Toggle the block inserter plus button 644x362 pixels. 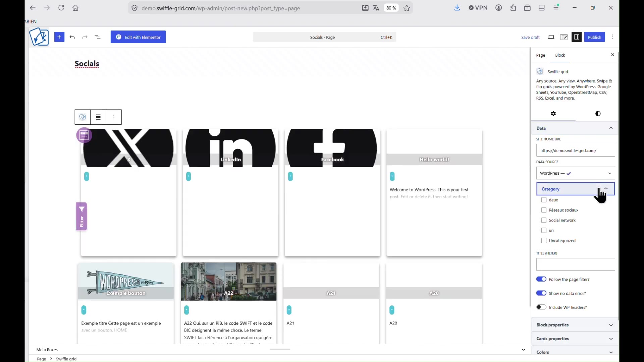click(x=59, y=37)
